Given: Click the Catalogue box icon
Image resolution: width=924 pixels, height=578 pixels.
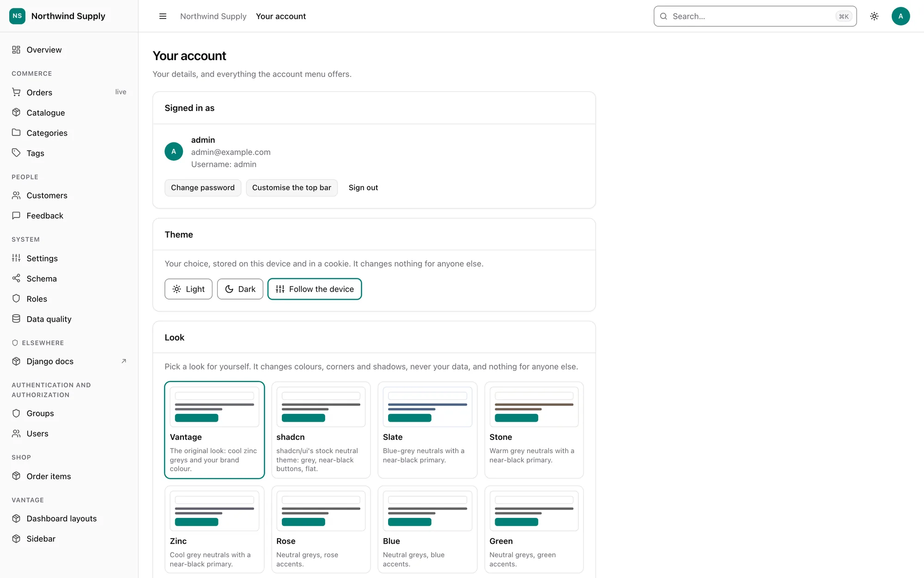Looking at the screenshot, I should [16, 112].
